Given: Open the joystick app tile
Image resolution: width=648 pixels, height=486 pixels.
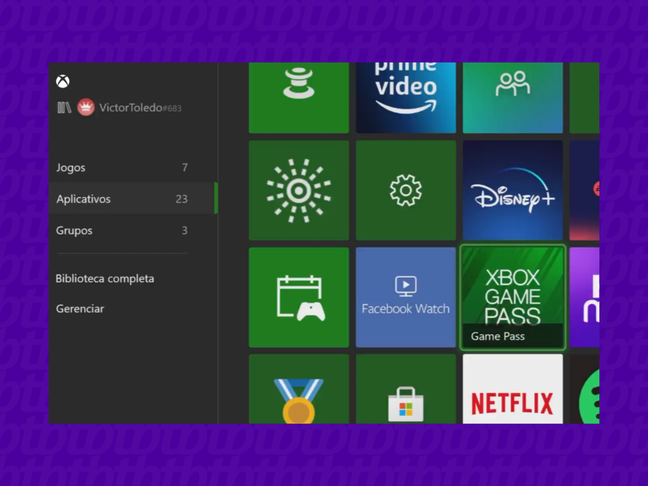Looking at the screenshot, I should 299,98.
